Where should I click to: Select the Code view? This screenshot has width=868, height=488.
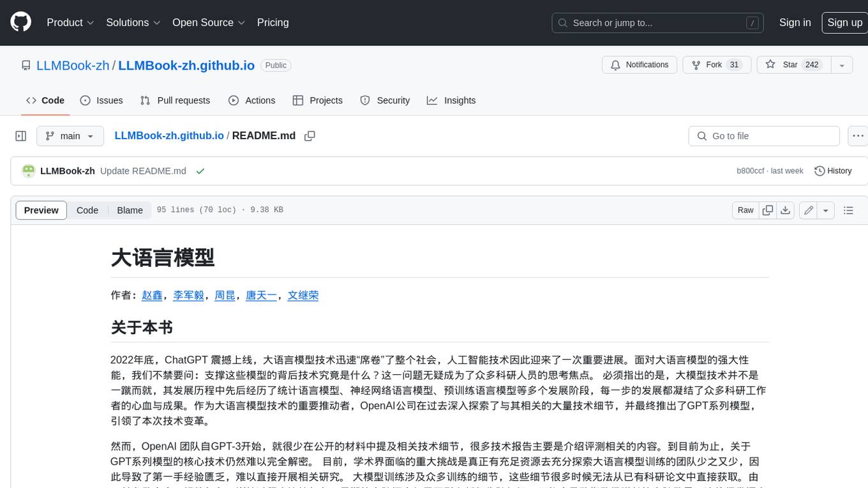pos(87,210)
